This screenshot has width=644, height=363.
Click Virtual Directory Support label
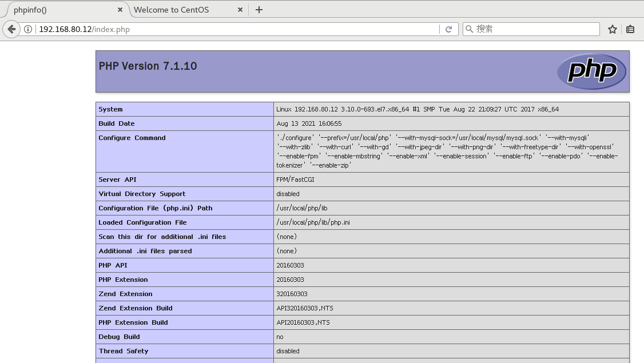point(142,194)
